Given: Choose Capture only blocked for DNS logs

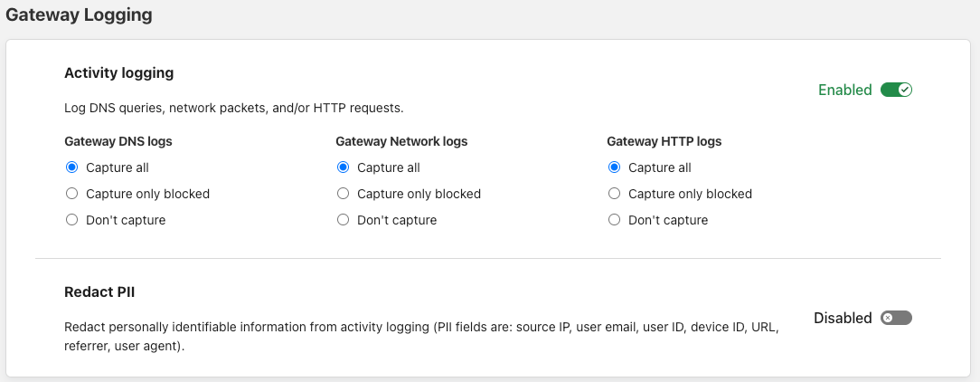Looking at the screenshot, I should 72,194.
